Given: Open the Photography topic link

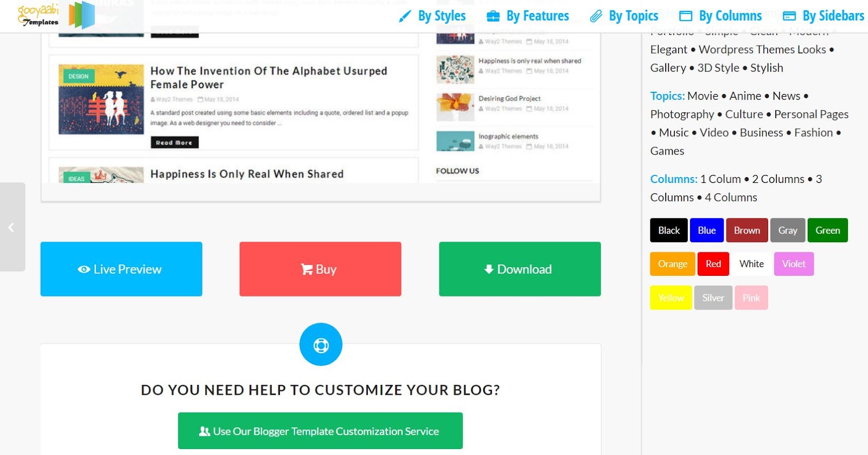Looking at the screenshot, I should 682,115.
